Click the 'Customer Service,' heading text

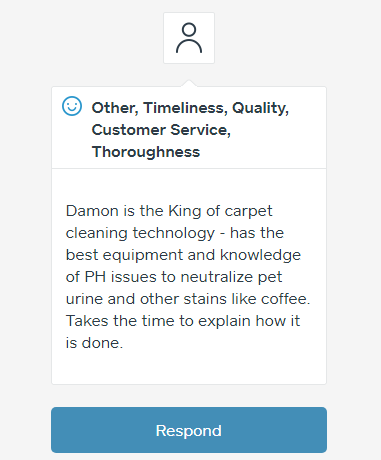tap(161, 130)
